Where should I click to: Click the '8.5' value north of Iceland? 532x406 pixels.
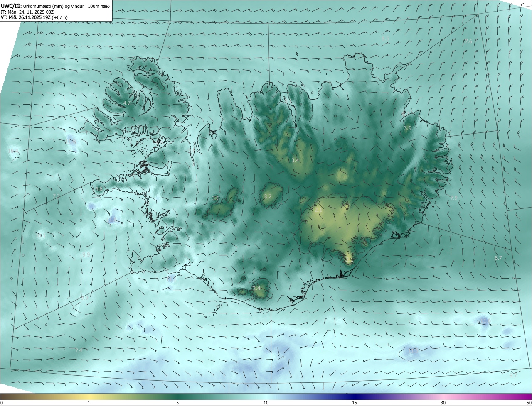(x=385, y=38)
